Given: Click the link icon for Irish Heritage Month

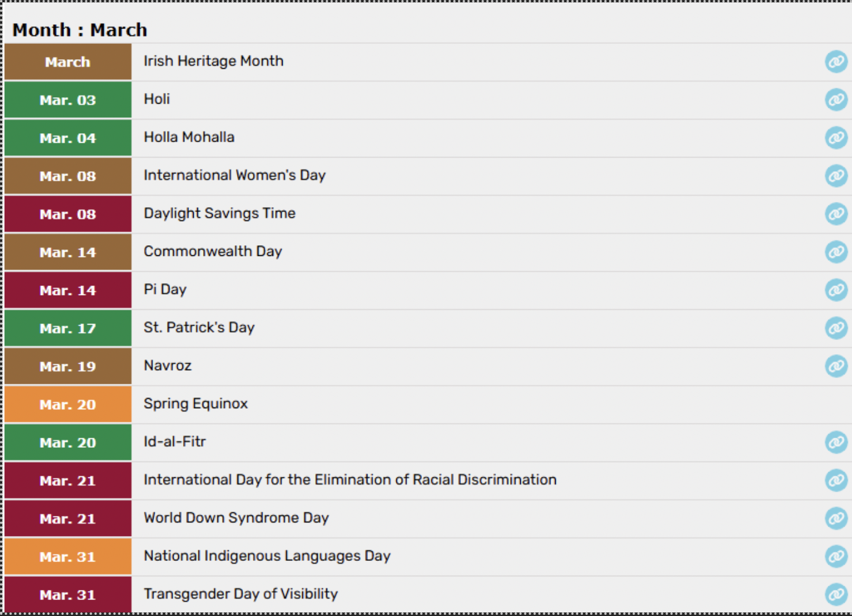Looking at the screenshot, I should click(836, 62).
